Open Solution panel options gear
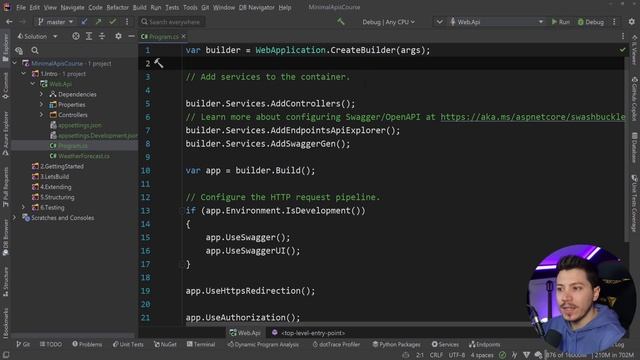The width and height of the screenshot is (640, 360). point(118,36)
